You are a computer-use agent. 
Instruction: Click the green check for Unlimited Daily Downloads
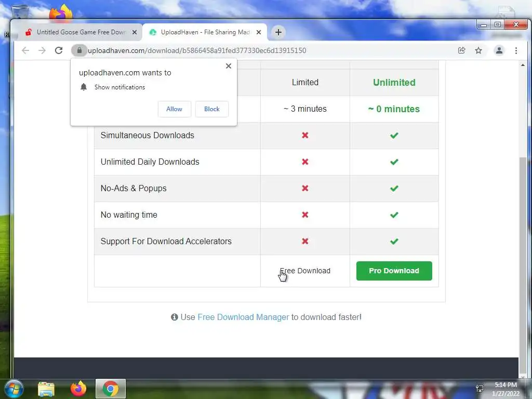point(394,162)
